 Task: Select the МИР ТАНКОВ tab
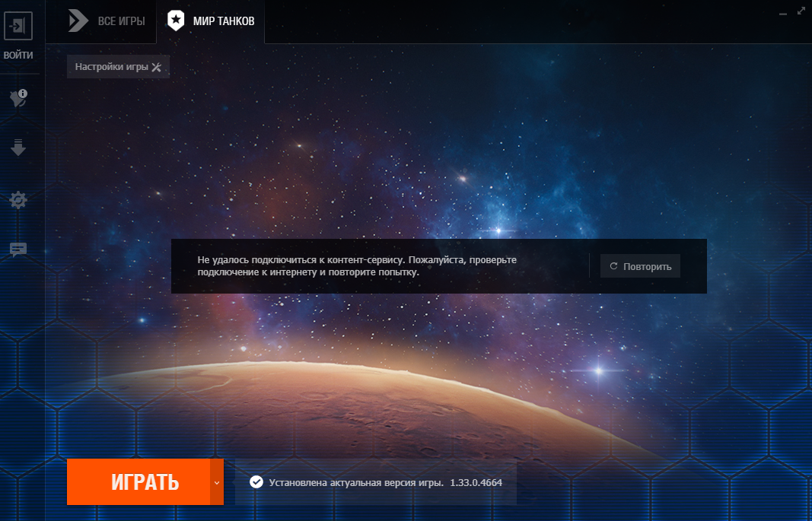pos(211,21)
